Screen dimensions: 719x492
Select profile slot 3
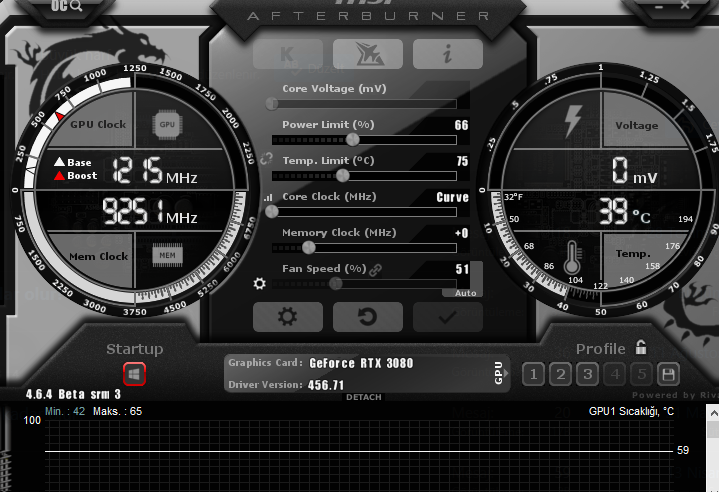(587, 374)
